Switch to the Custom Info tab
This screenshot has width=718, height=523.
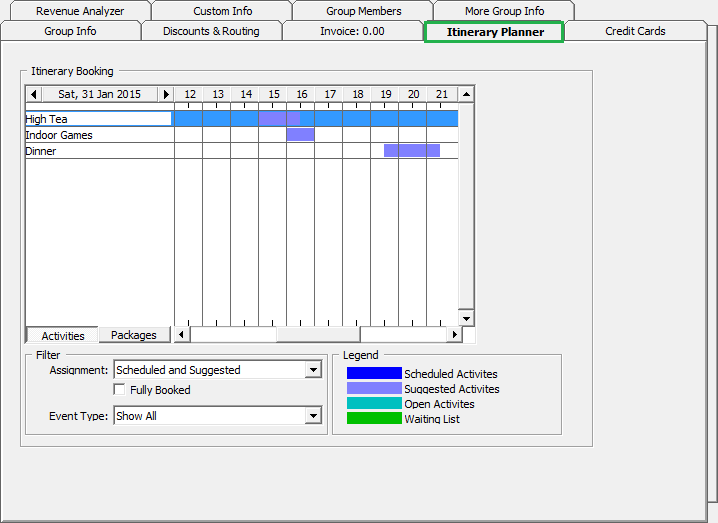(223, 11)
